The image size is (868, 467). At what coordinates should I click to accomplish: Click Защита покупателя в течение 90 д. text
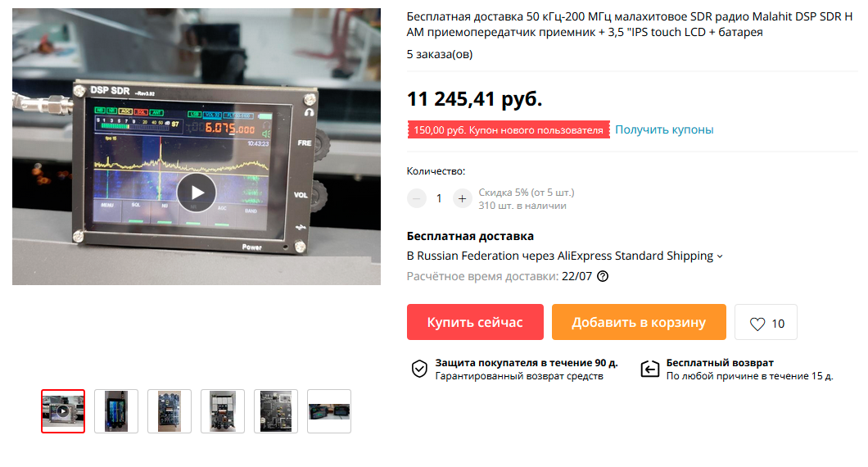click(x=527, y=363)
